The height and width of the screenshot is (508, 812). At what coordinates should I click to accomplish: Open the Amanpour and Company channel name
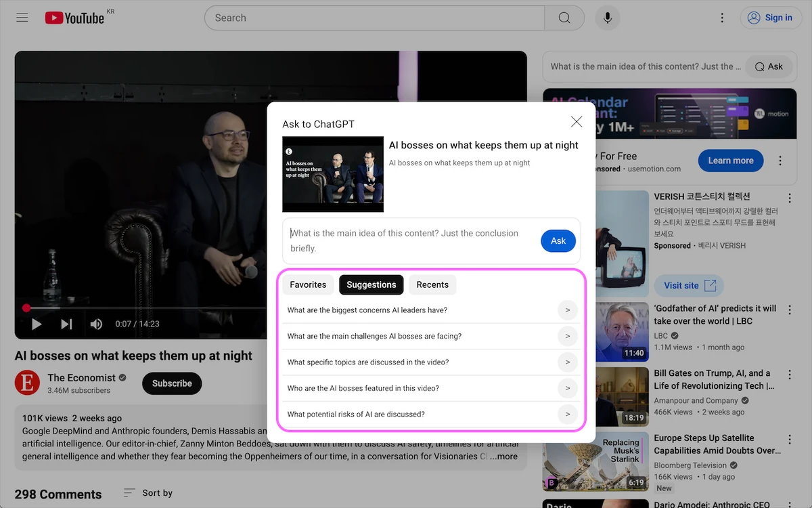click(696, 400)
